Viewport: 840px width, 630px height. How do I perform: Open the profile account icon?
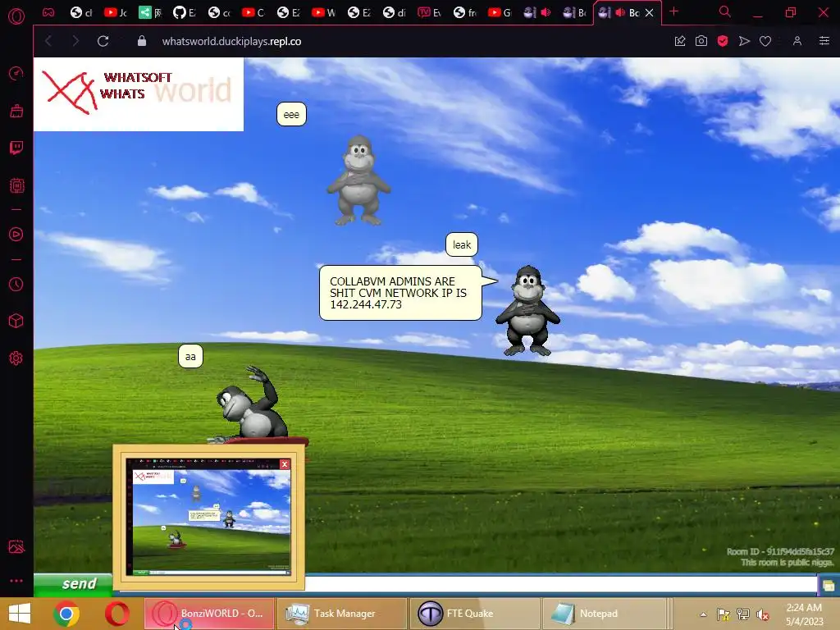(x=797, y=41)
